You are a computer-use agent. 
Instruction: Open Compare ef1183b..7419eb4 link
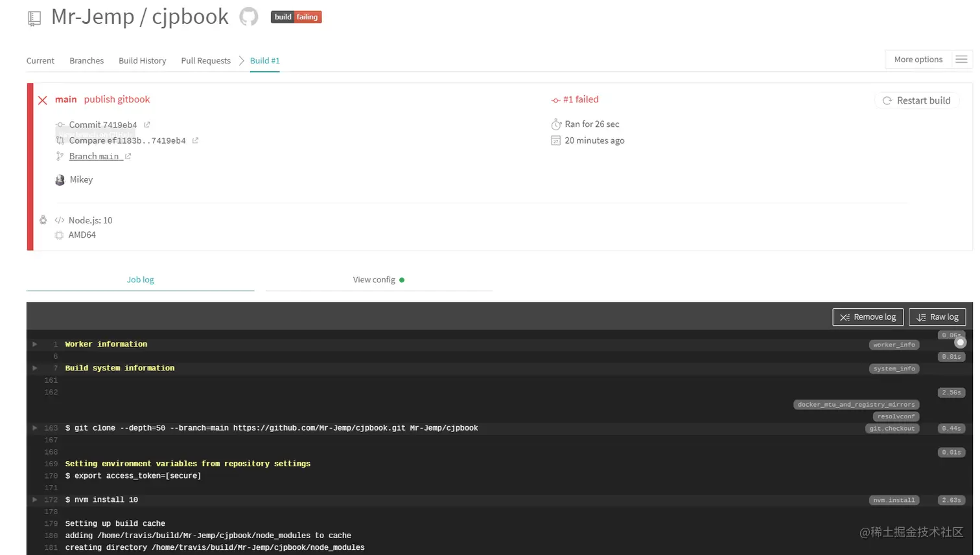[x=128, y=141]
